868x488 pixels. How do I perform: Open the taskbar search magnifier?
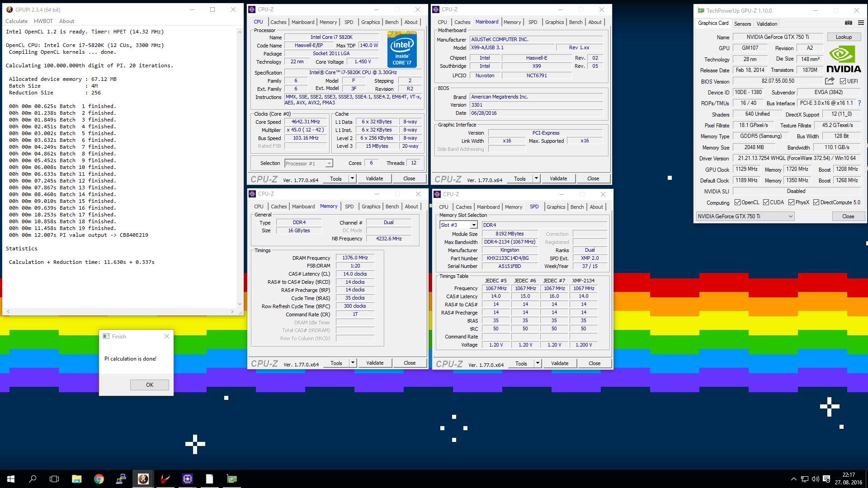click(x=33, y=479)
